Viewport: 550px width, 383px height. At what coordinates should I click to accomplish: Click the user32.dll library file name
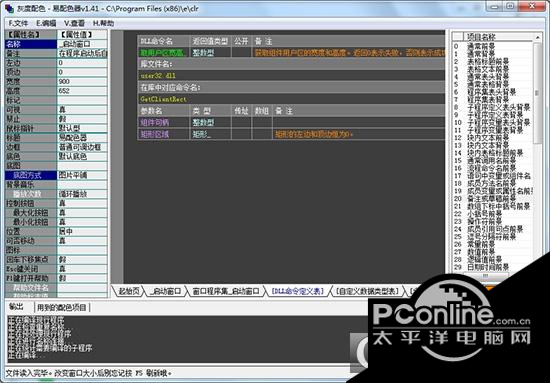pos(158,76)
